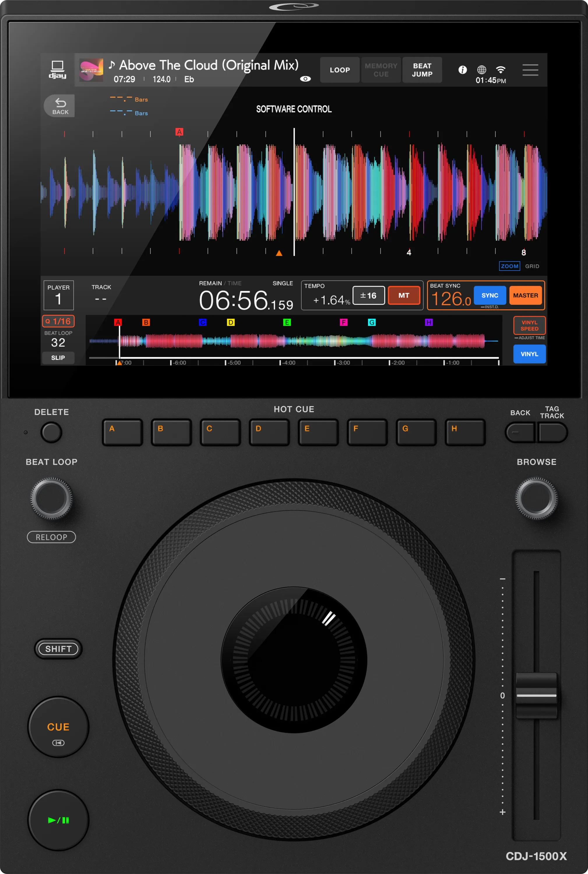
Task: Select the ZOOM waveform mode
Action: click(x=509, y=266)
